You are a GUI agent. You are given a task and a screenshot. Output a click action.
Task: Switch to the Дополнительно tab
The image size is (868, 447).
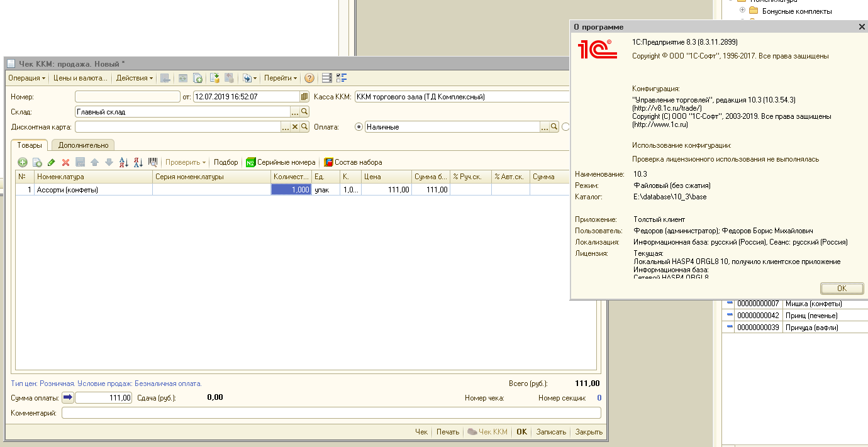(x=84, y=145)
